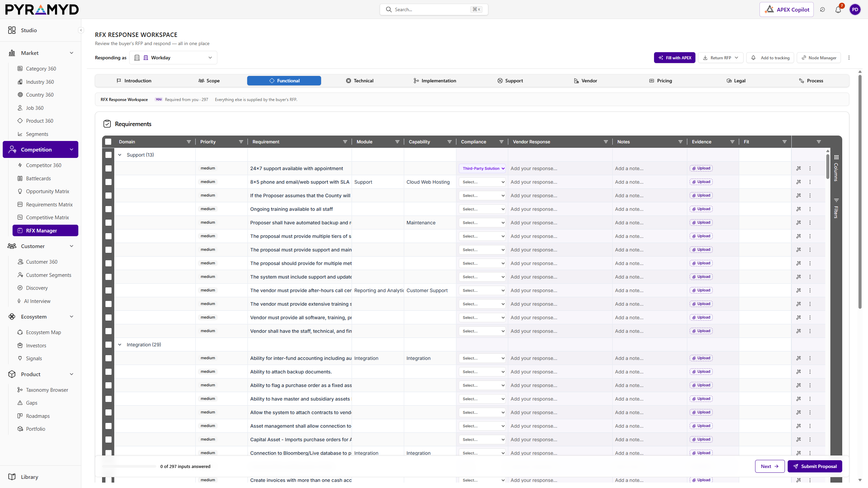Collapse the Integration (29) group

120,345
